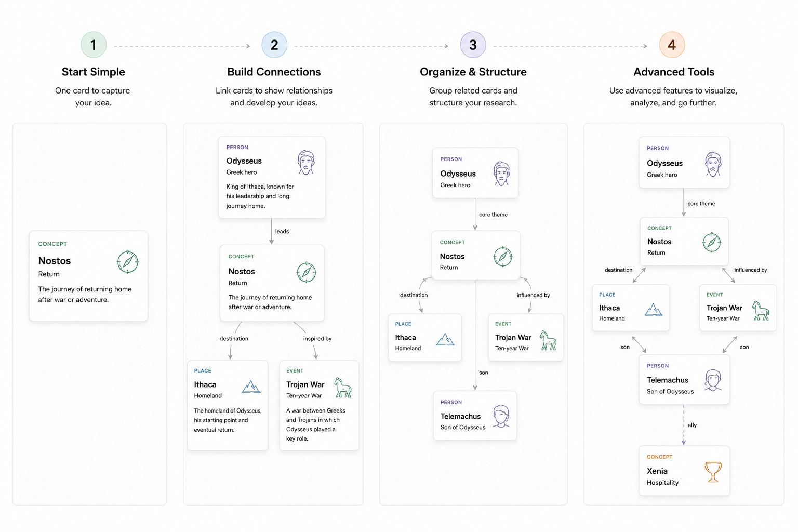
Task: Click the Trojan horse icon in the Advanced Tools panel
Action: click(x=761, y=311)
